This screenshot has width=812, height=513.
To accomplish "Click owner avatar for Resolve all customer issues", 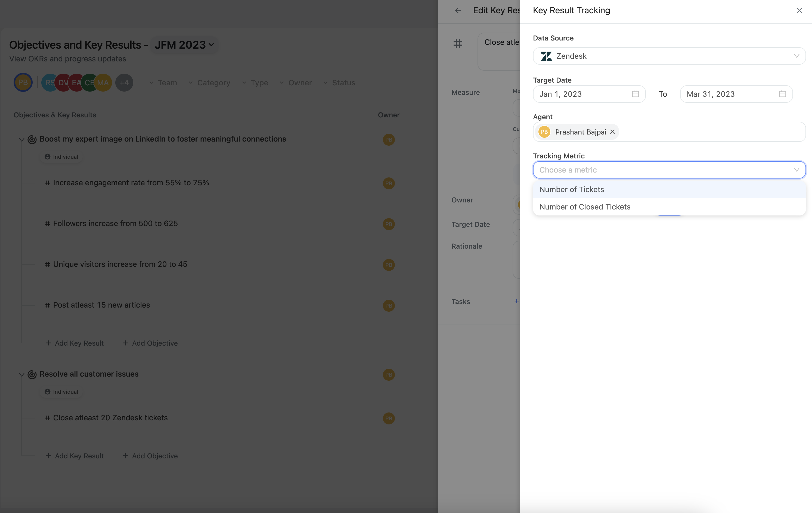I will (389, 375).
